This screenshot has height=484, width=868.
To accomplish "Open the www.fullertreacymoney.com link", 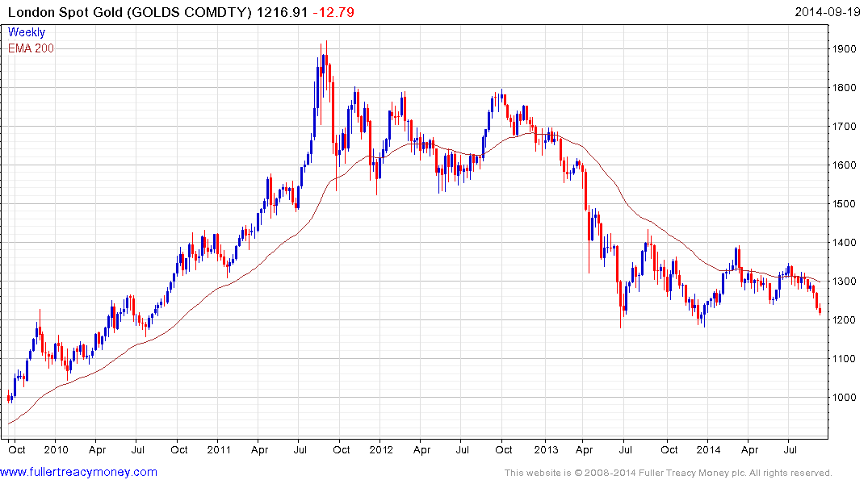I will [78, 472].
